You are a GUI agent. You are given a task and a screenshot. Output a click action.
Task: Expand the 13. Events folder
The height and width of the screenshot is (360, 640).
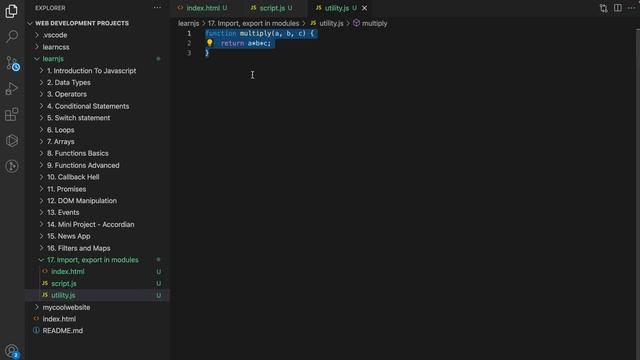[63, 213]
